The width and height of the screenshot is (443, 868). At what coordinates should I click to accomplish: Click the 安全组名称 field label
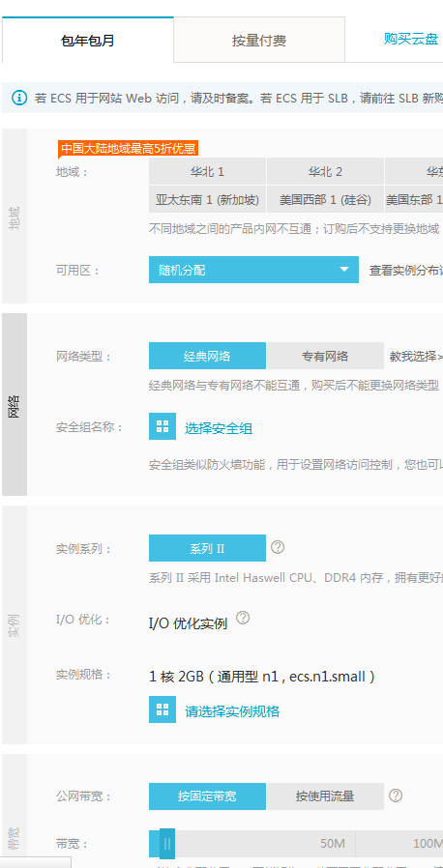click(x=89, y=427)
